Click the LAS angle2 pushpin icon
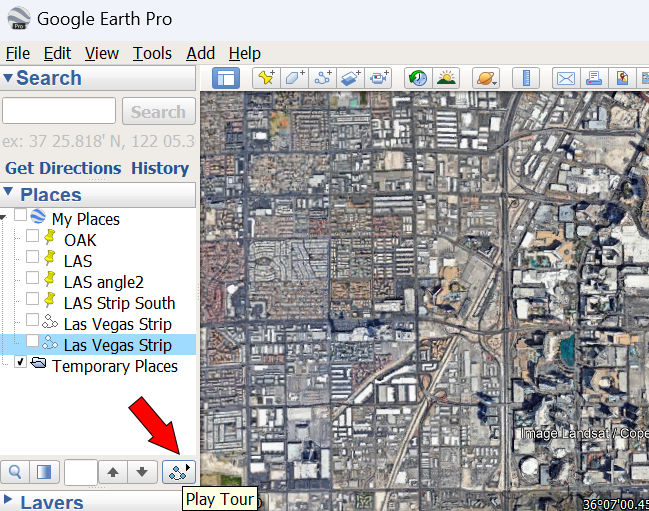Image resolution: width=649 pixels, height=511 pixels. click(50, 279)
